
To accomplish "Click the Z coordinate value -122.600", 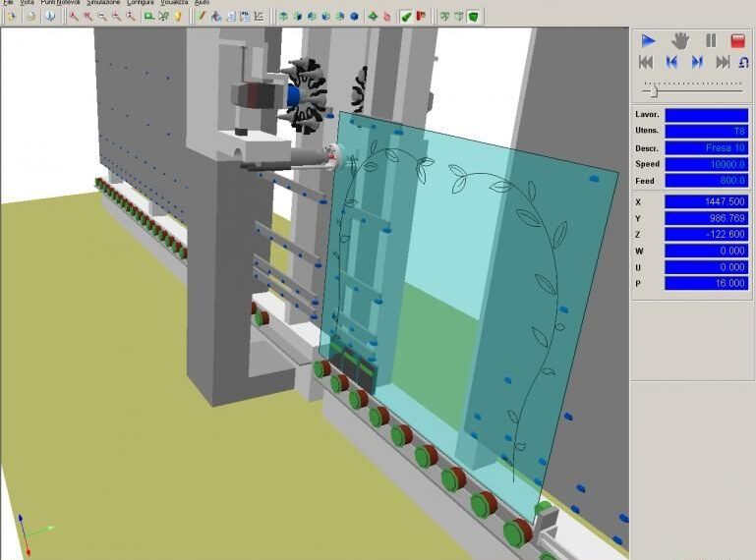I will (706, 234).
